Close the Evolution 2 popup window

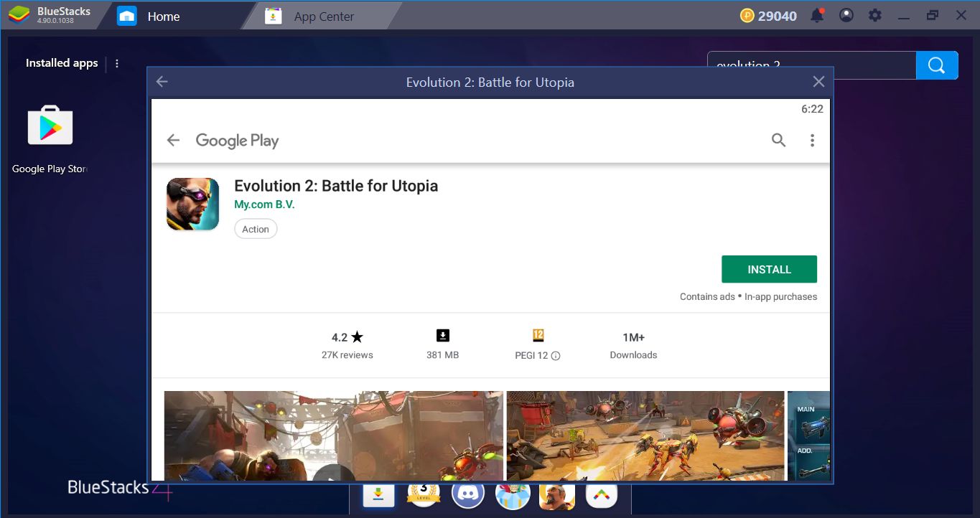818,82
